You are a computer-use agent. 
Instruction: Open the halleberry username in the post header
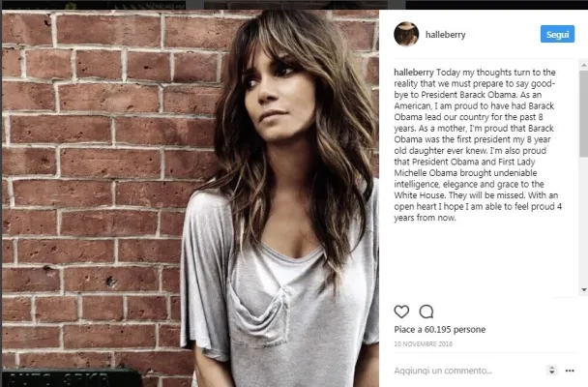tap(445, 35)
